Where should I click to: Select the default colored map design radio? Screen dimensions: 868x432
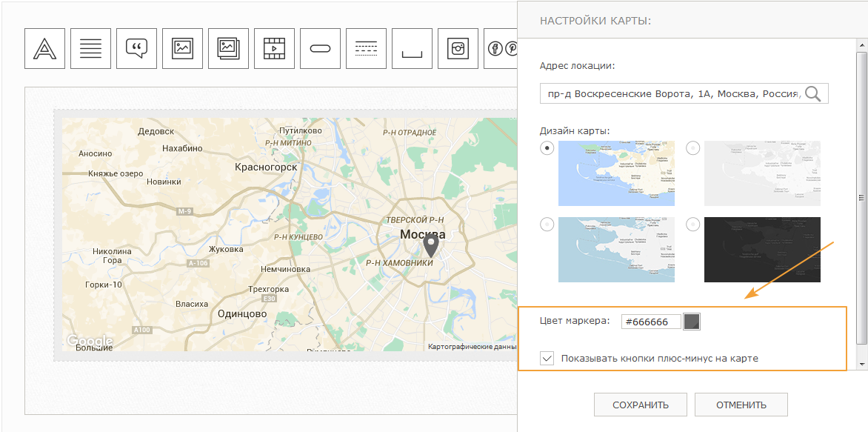[x=547, y=148]
